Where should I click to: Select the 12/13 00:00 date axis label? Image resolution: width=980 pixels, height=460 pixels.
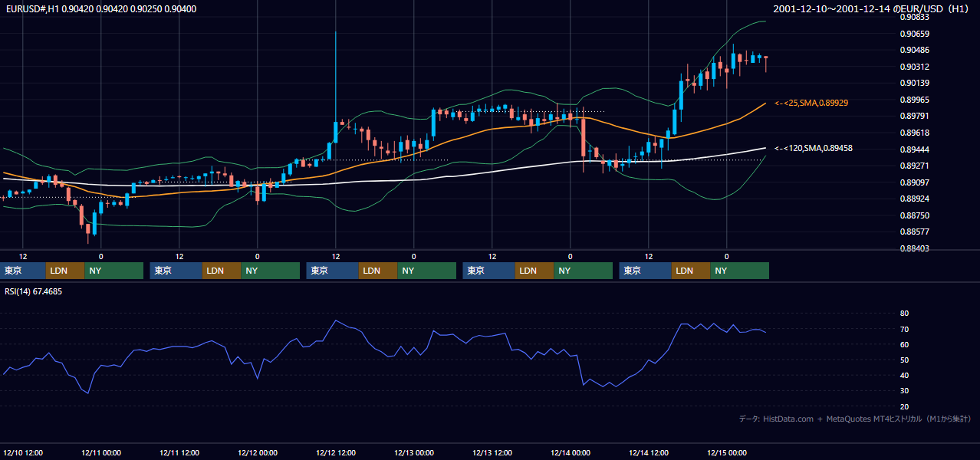(414, 452)
